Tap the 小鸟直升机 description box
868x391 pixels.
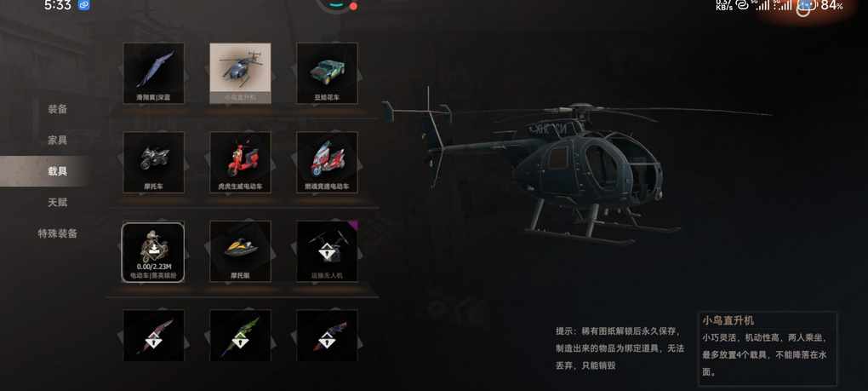[x=768, y=348]
